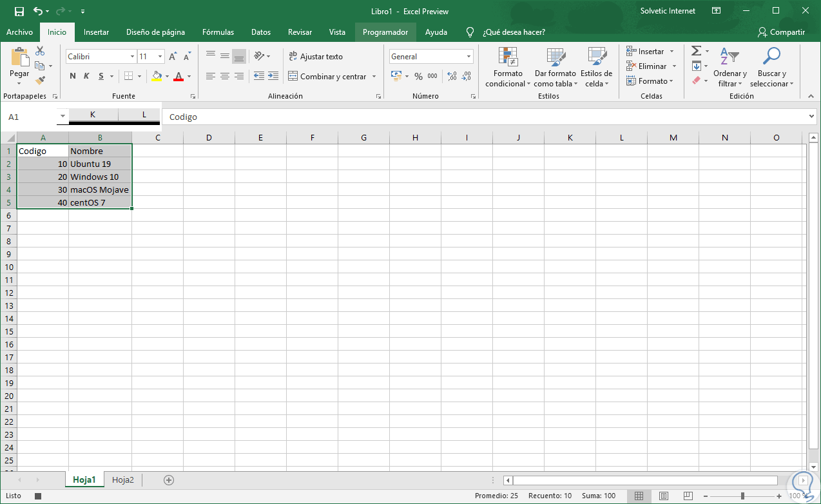This screenshot has width=821, height=504.
Task: Open the Calibri font name dropdown
Action: [x=131, y=57]
